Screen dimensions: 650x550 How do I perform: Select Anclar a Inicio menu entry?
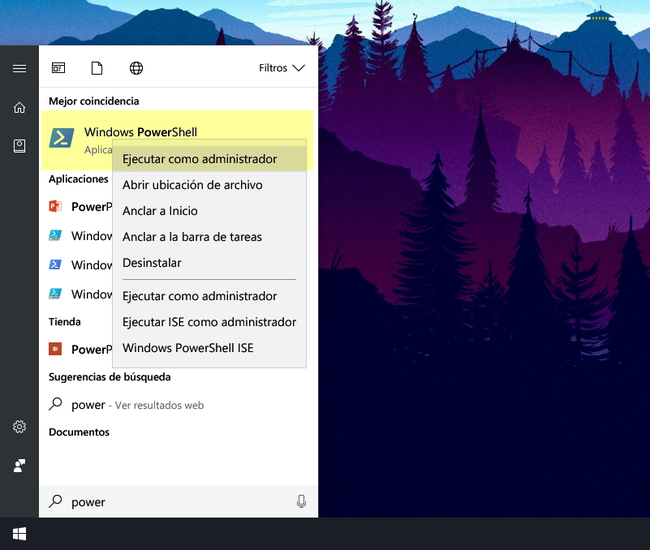(x=160, y=211)
